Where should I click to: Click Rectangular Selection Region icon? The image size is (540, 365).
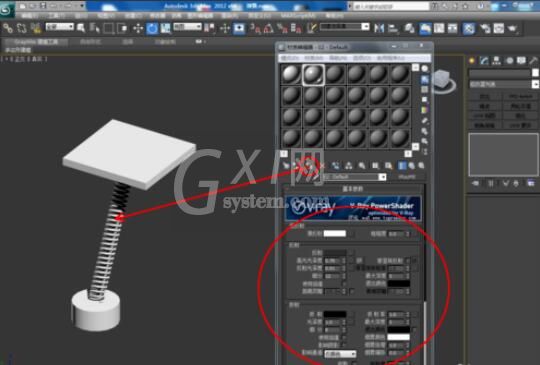pos(108,28)
